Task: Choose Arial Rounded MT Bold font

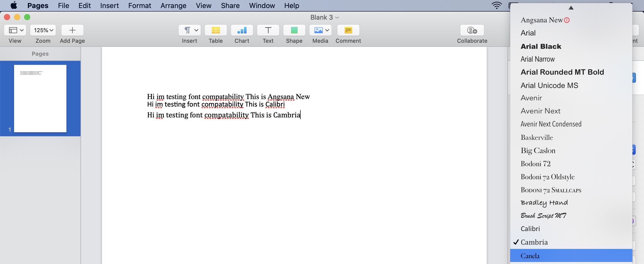Action: [x=571, y=72]
